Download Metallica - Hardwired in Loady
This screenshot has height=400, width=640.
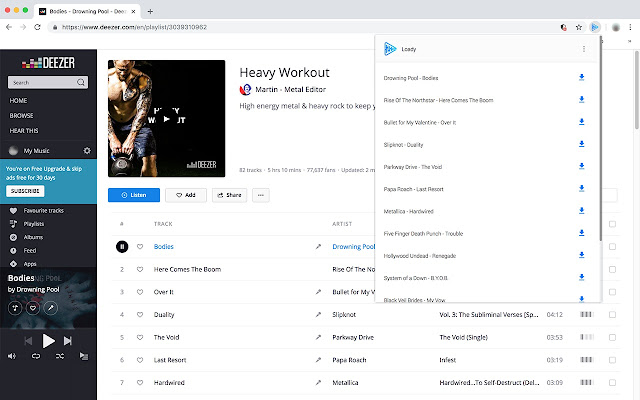(582, 211)
